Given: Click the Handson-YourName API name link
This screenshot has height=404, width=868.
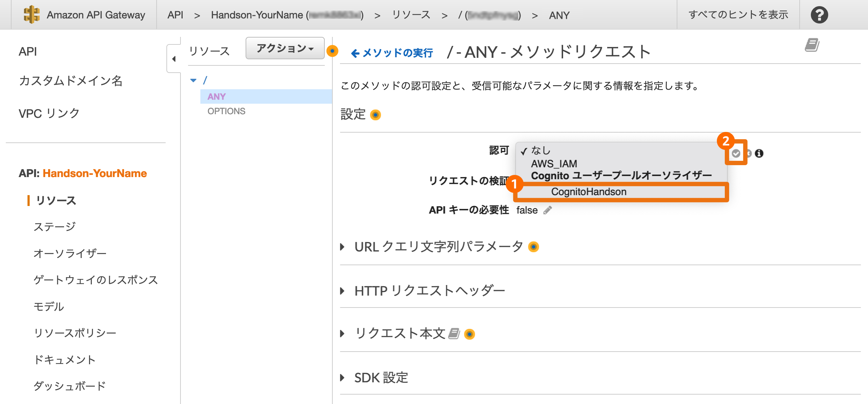Looking at the screenshot, I should coord(95,173).
